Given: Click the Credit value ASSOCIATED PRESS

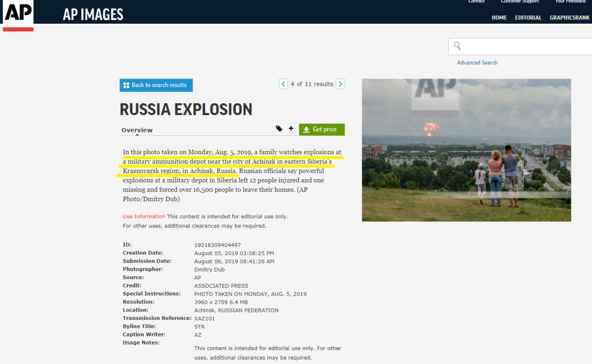Looking at the screenshot, I should [221, 286].
